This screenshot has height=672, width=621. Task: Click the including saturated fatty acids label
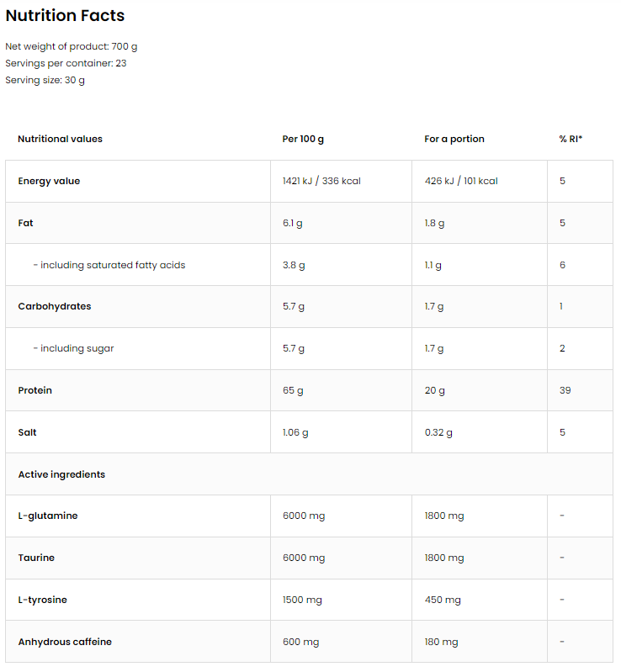[x=109, y=265]
